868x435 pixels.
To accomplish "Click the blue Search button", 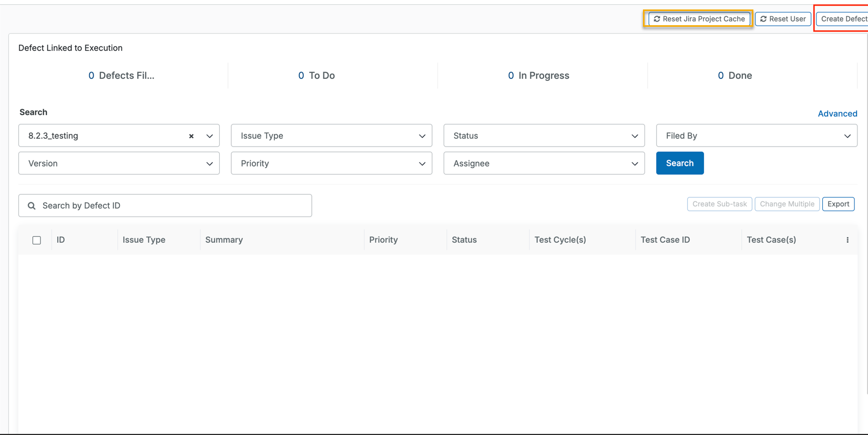I will (679, 163).
